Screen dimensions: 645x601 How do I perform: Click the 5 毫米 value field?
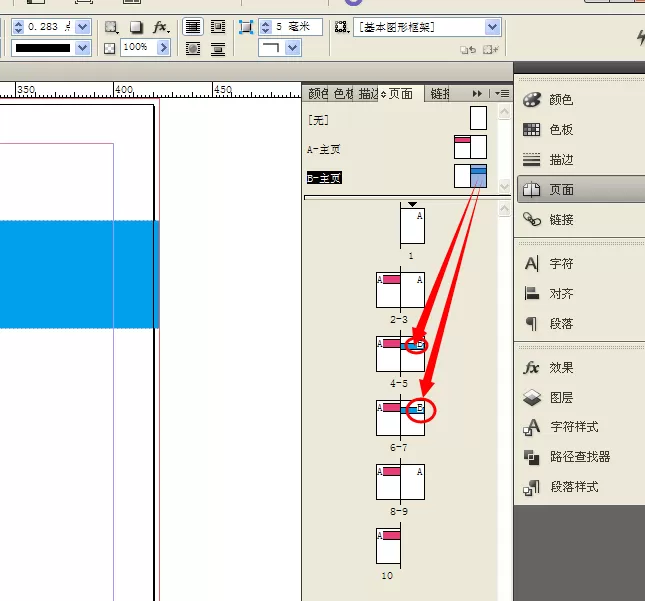[x=297, y=27]
